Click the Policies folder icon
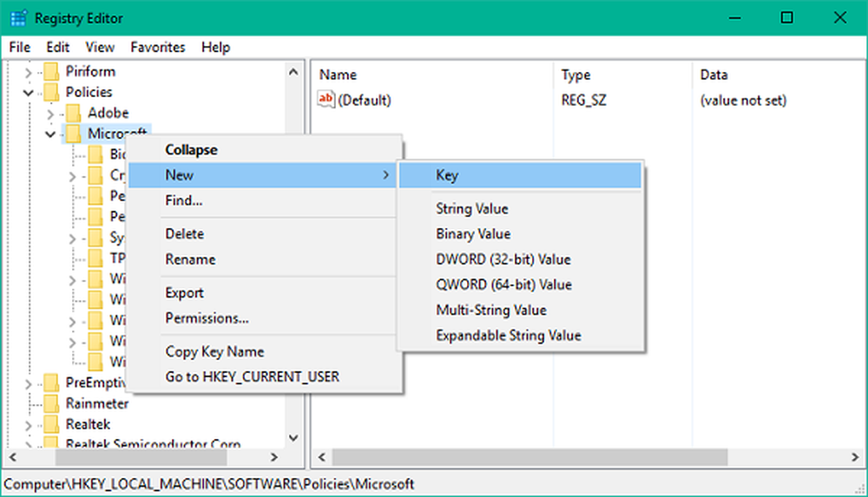 (51, 92)
